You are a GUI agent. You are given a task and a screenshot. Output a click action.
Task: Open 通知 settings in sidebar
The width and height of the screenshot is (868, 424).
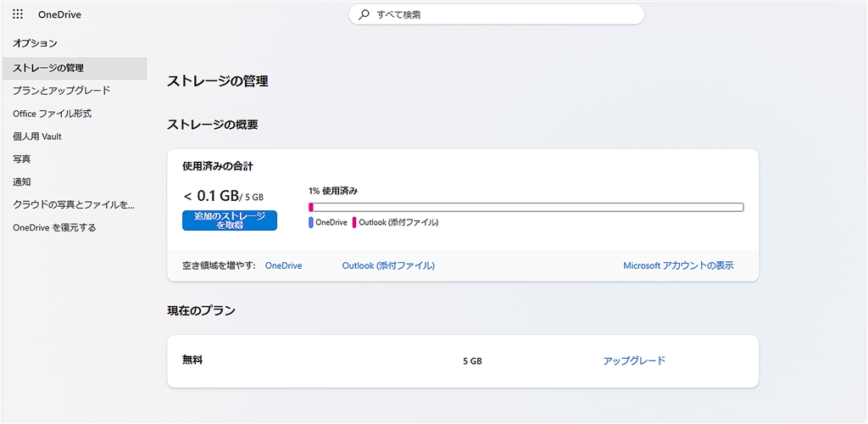point(21,181)
